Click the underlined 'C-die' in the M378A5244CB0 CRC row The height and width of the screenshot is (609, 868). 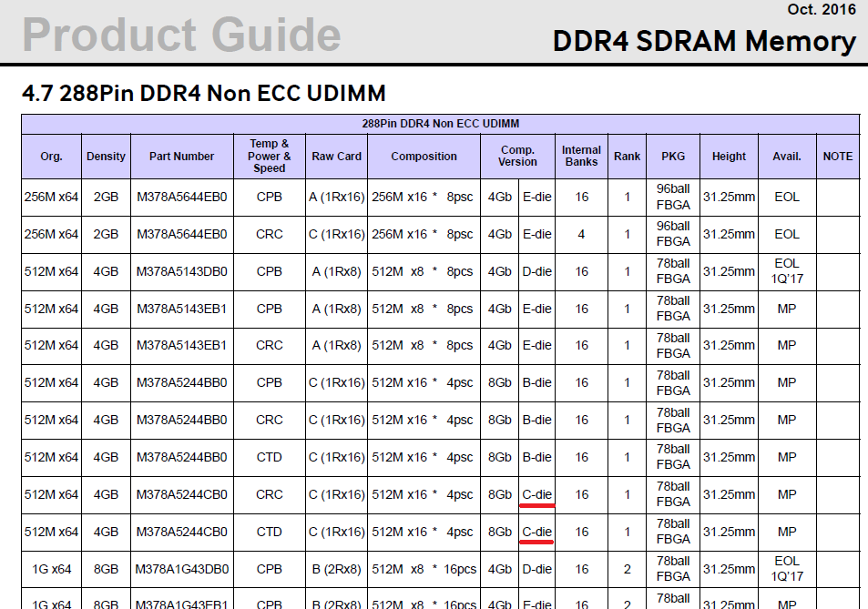[537, 494]
